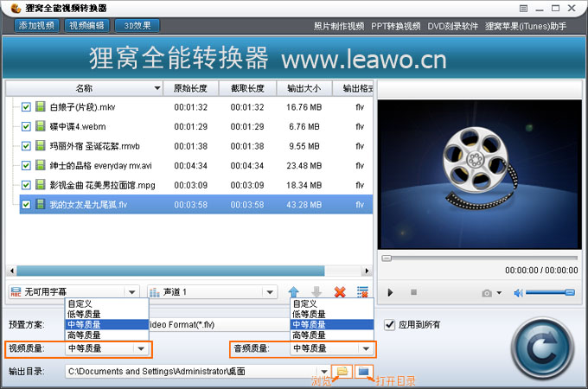588x389 pixels.
Task: Toggle the 应用到所有 checkbox
Action: (390, 324)
